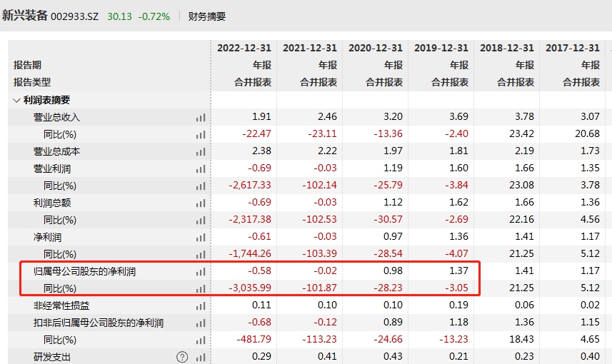Open chart icon for 同比(%) under 营业利润
Viewport: 612px width, 364px height.
pyautogui.click(x=201, y=186)
